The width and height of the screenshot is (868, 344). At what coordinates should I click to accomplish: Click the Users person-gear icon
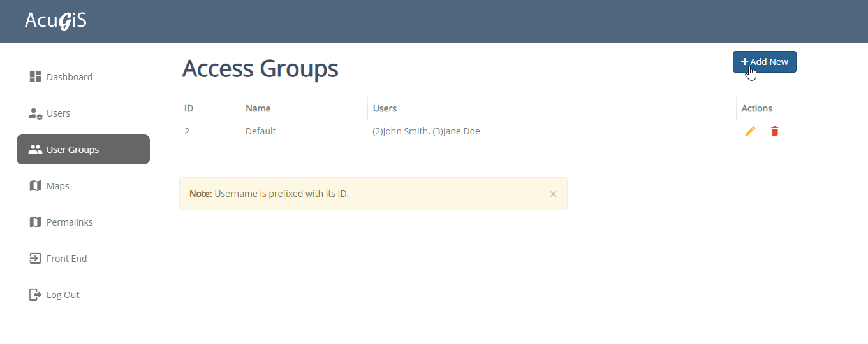click(x=35, y=113)
